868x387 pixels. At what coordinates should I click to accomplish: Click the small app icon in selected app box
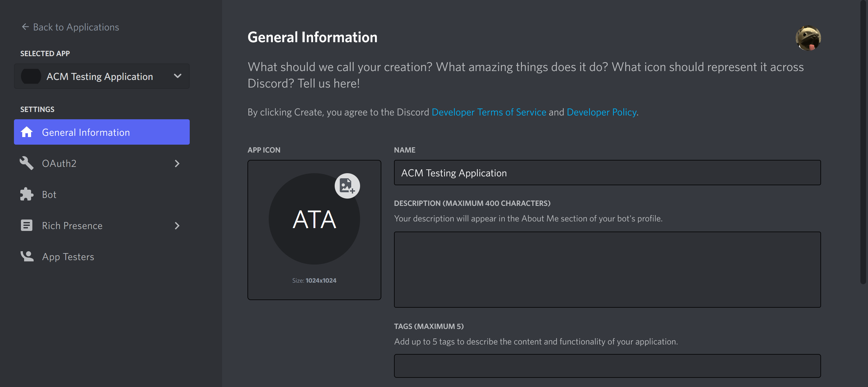[31, 76]
